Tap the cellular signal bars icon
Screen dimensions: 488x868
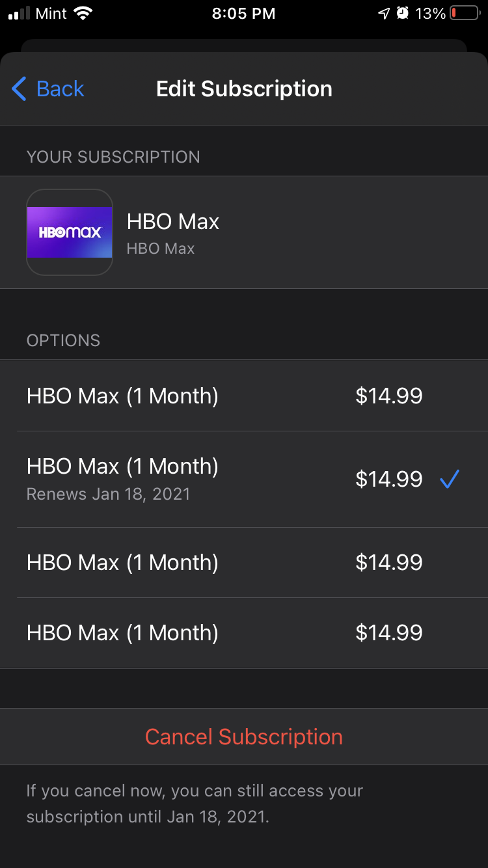pyautogui.click(x=20, y=14)
